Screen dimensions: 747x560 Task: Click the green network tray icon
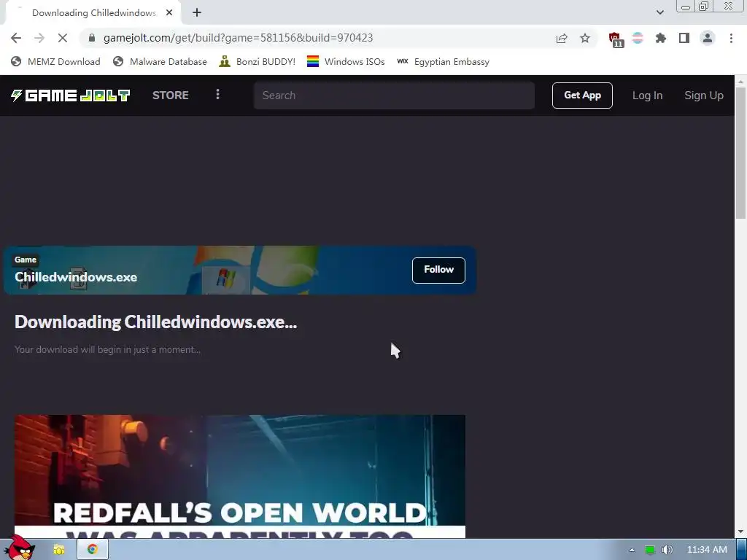650,550
